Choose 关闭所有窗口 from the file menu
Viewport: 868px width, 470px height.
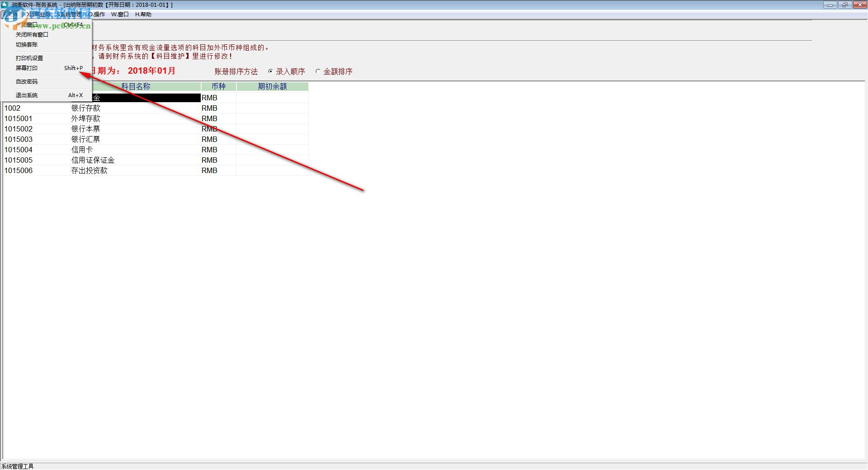pyautogui.click(x=47, y=34)
